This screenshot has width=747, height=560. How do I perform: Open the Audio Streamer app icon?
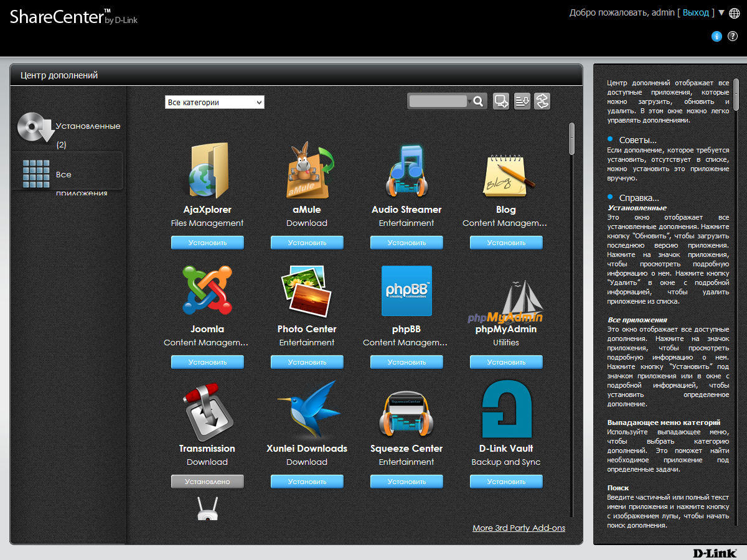406,171
